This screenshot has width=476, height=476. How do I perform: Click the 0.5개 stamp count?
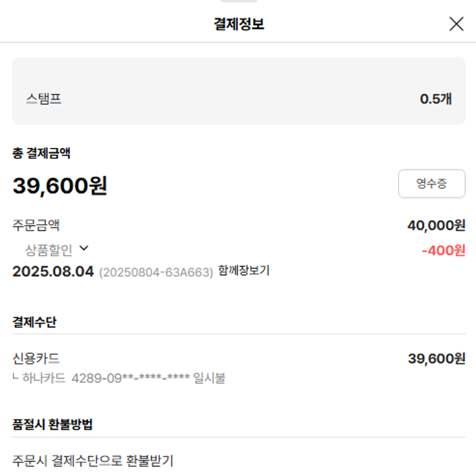point(435,99)
